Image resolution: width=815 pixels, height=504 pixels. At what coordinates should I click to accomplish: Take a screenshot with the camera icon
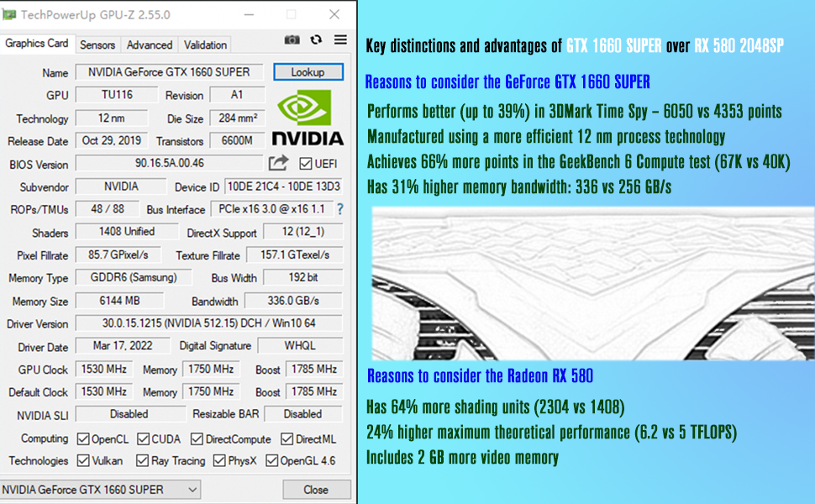(292, 40)
